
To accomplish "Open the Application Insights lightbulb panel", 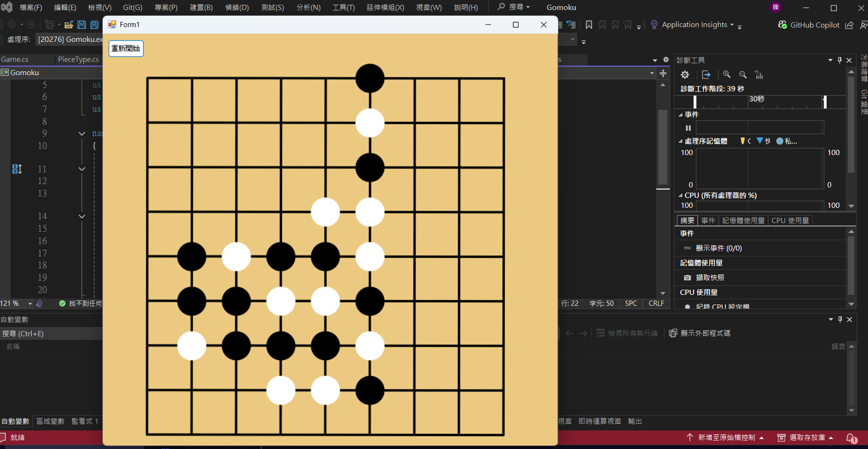I will pyautogui.click(x=654, y=24).
